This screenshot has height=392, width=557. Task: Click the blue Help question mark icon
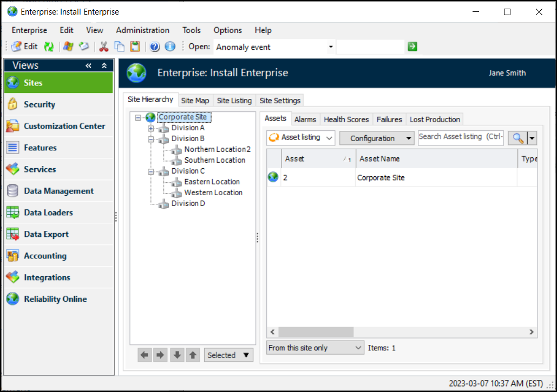click(154, 46)
